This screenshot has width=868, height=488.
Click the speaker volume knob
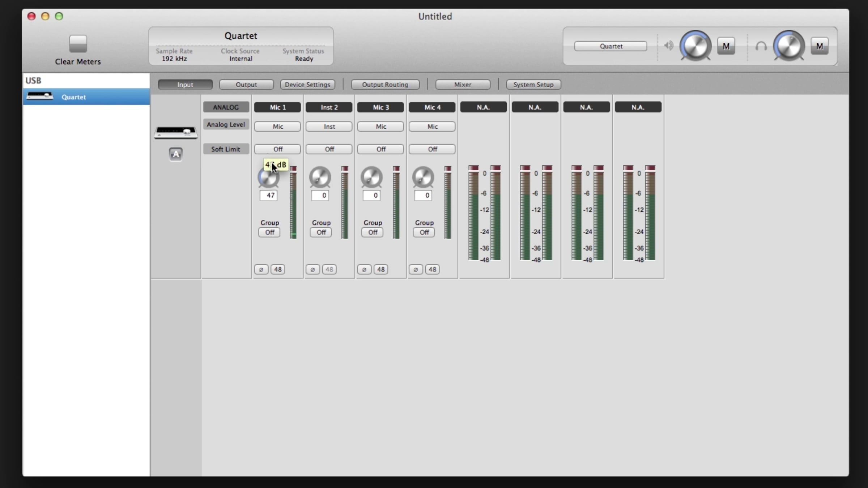tap(695, 46)
